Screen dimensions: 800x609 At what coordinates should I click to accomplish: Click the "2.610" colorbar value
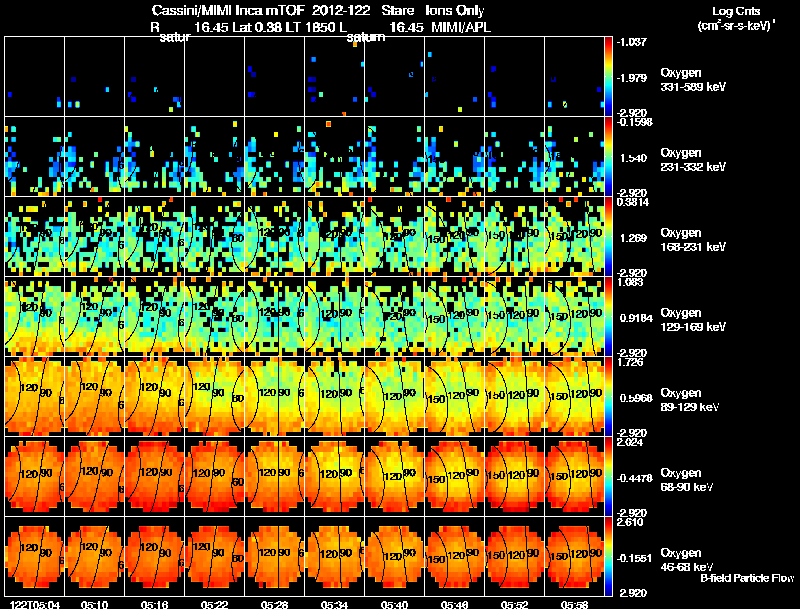click(x=630, y=522)
